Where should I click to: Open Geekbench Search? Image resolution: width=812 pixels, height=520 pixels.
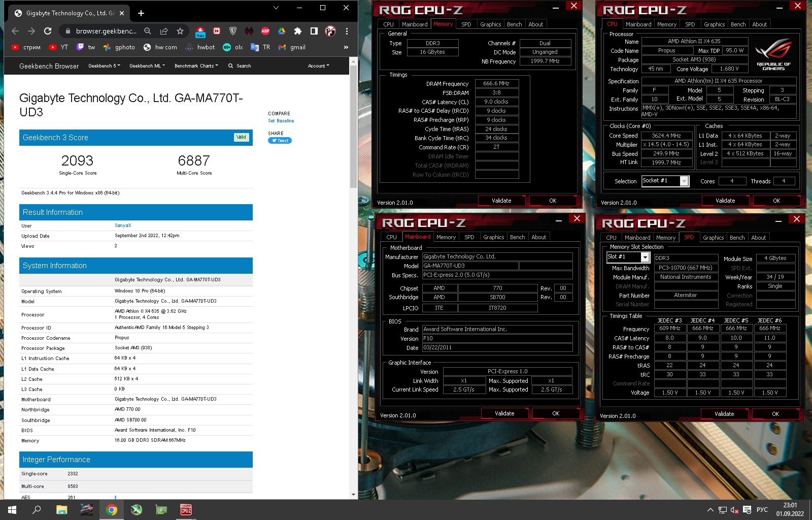[x=240, y=66]
